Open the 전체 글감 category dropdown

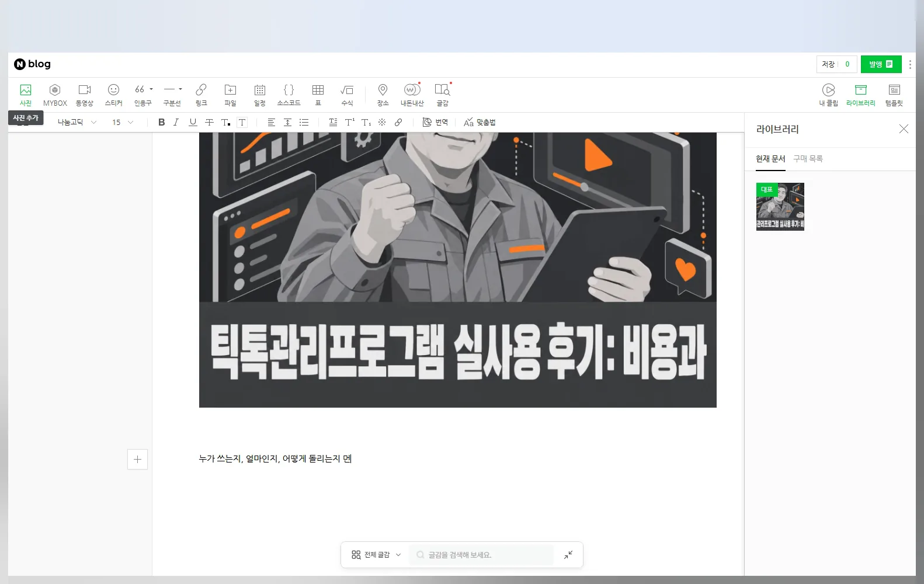point(377,555)
